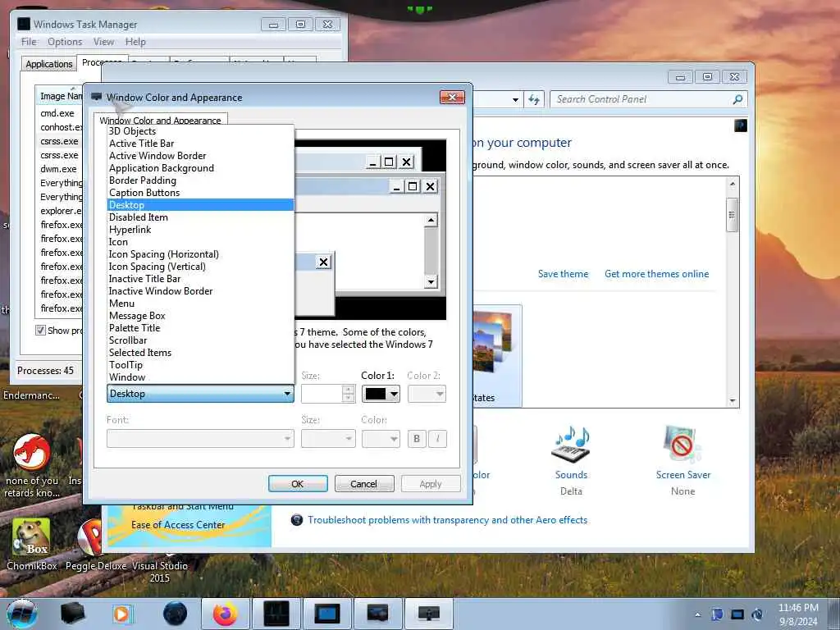This screenshot has height=630, width=840.
Task: Select Palette Title from list
Action: pyautogui.click(x=201, y=328)
